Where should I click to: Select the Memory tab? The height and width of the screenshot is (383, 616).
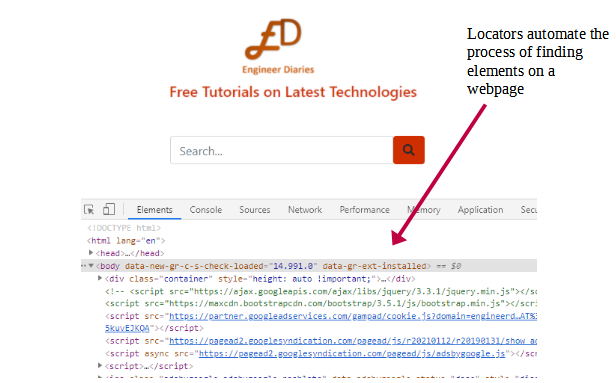pos(424,210)
